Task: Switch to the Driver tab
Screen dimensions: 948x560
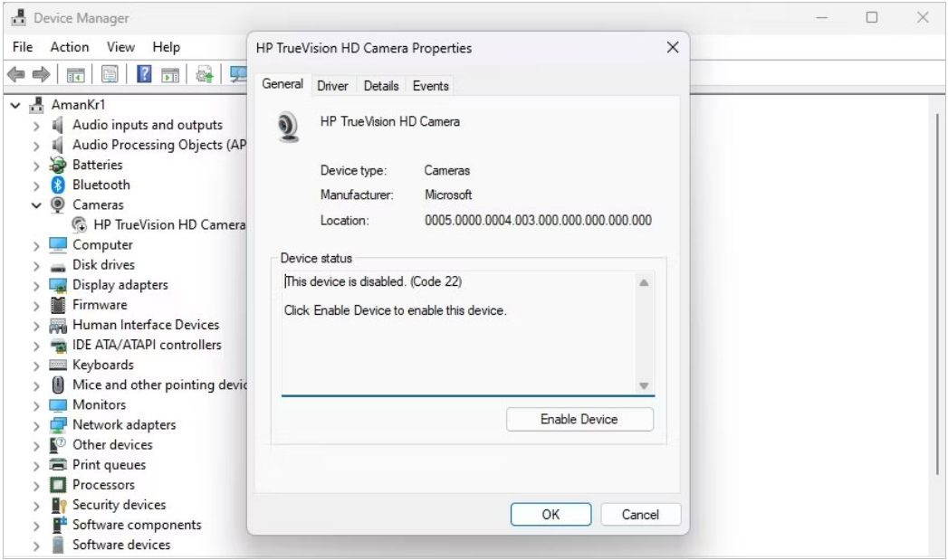Action: pyautogui.click(x=332, y=86)
